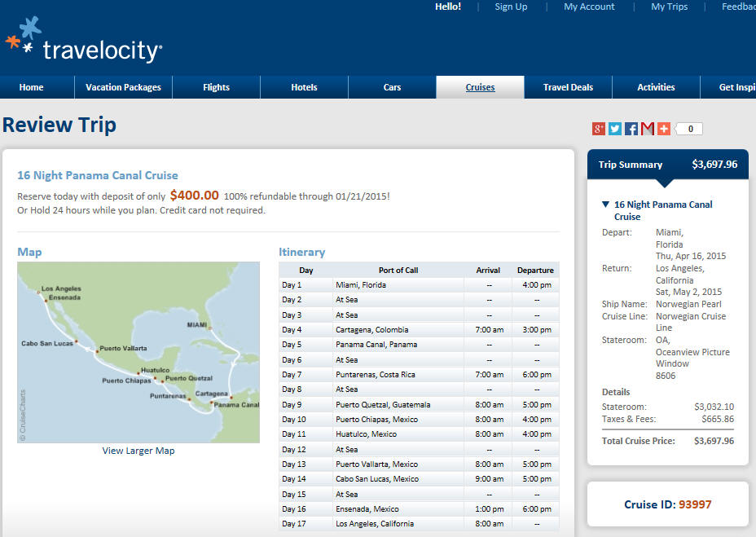
Task: Click the Port of Call column header
Action: (398, 271)
